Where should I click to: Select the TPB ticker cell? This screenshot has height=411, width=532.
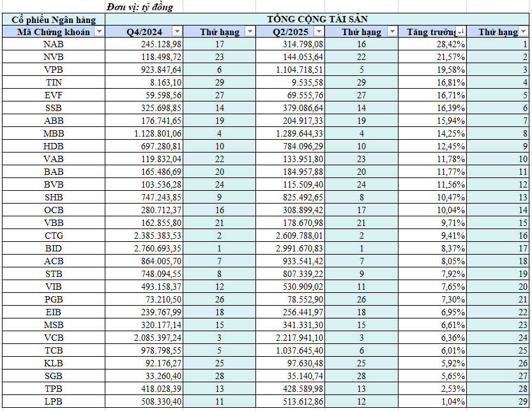click(54, 389)
